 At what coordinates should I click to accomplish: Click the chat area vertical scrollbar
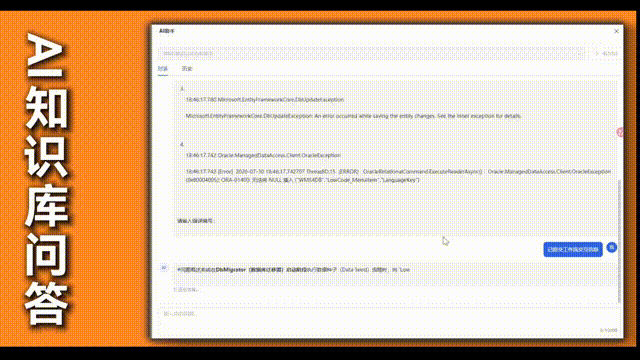[x=619, y=241]
